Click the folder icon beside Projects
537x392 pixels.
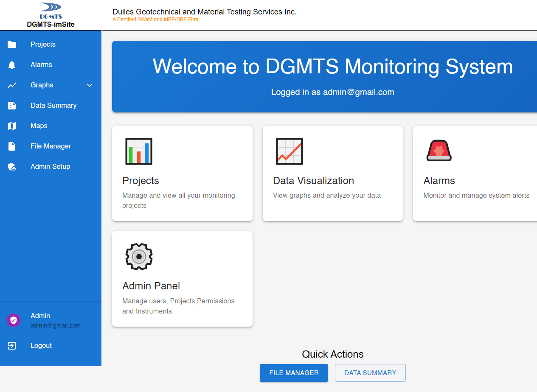(12, 45)
